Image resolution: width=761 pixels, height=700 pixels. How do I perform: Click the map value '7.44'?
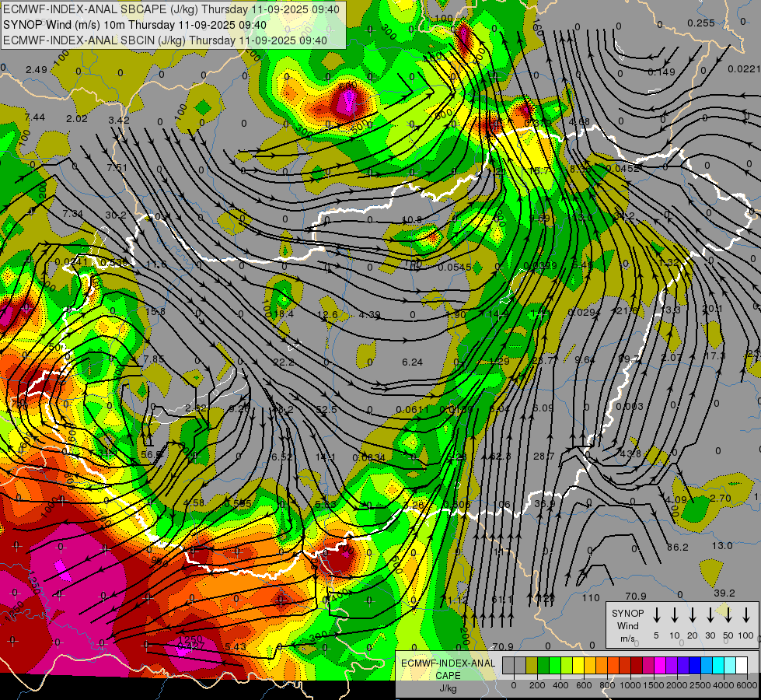pyautogui.click(x=34, y=117)
